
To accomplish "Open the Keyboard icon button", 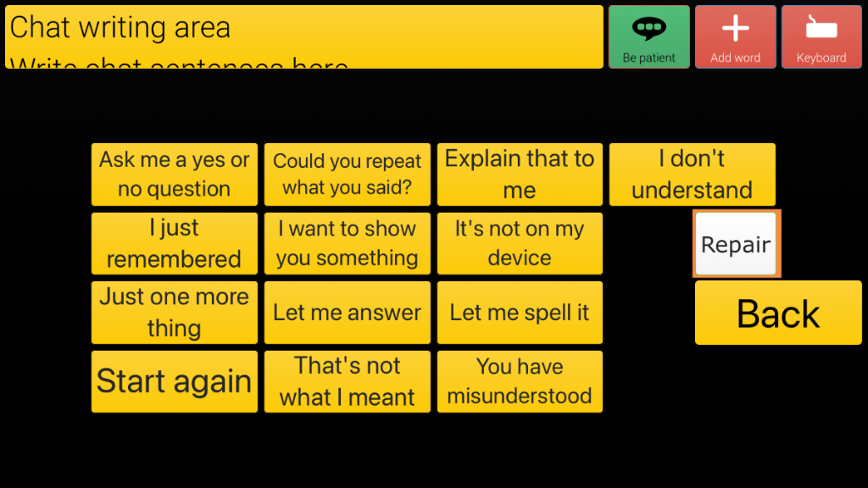I will point(821,36).
